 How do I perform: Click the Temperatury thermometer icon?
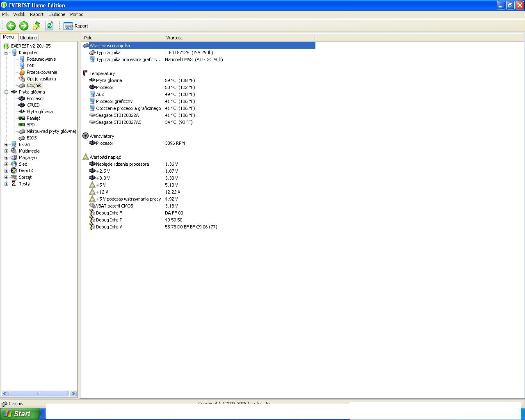click(x=85, y=73)
